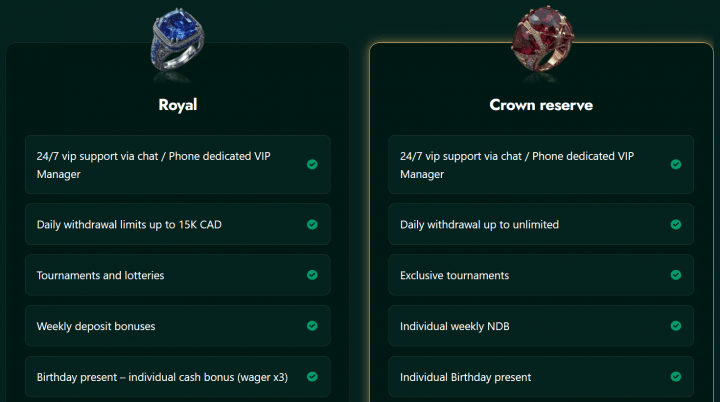Image resolution: width=720 pixels, height=402 pixels.
Task: Click checkmark beside Exclusive tournaments
Action: pyautogui.click(x=676, y=274)
